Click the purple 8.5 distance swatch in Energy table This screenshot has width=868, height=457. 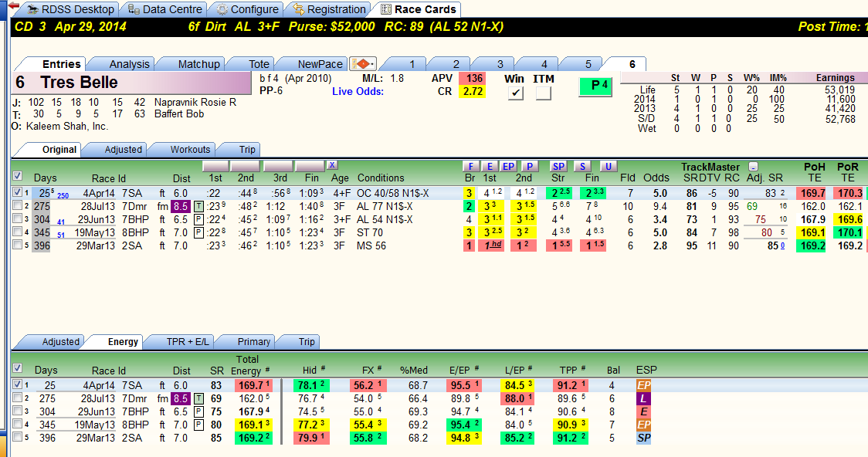tap(181, 398)
